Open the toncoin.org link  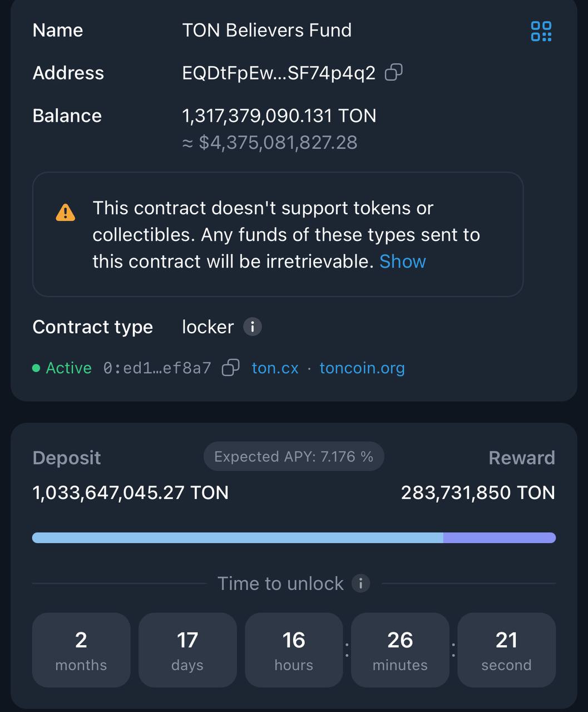(362, 368)
